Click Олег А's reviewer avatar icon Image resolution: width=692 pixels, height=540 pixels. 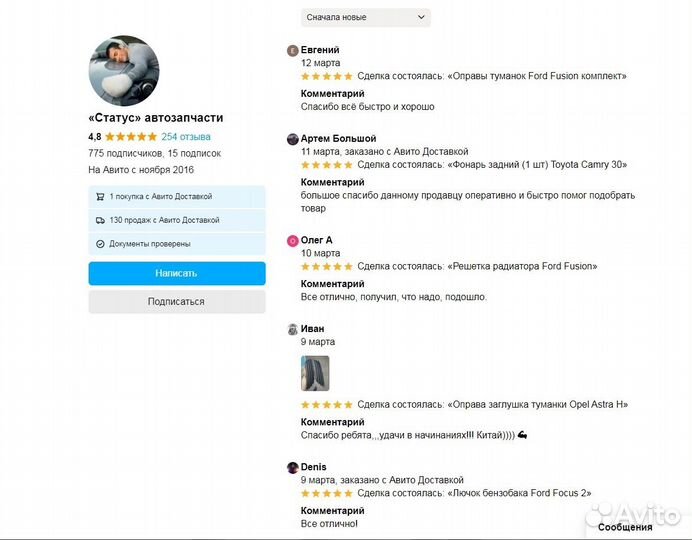[x=292, y=241]
